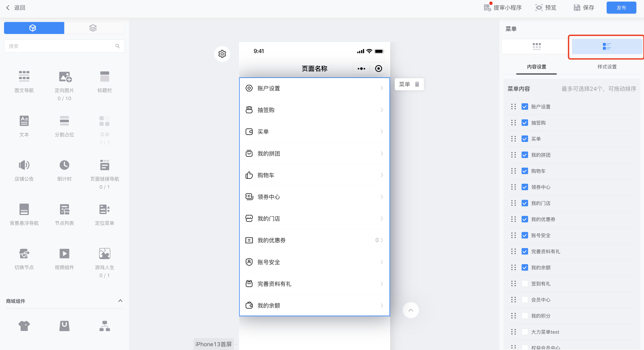Collapse the 商城组件 section

120,301
